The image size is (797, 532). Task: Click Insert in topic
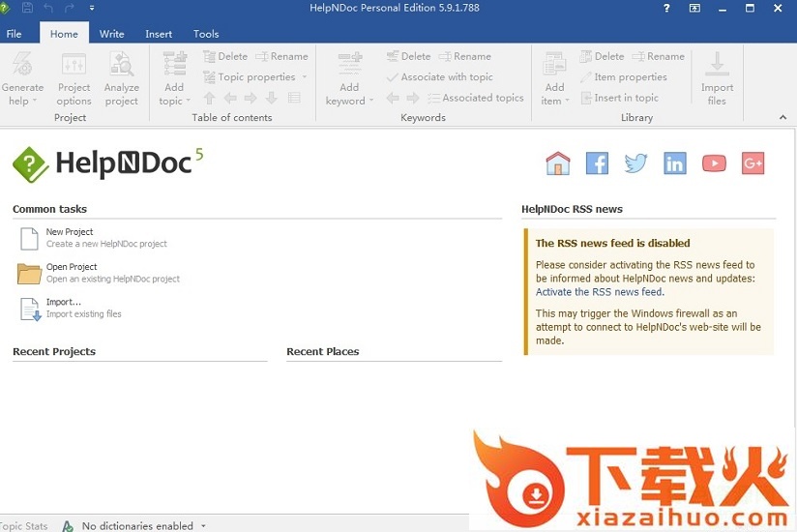pyautogui.click(x=619, y=98)
